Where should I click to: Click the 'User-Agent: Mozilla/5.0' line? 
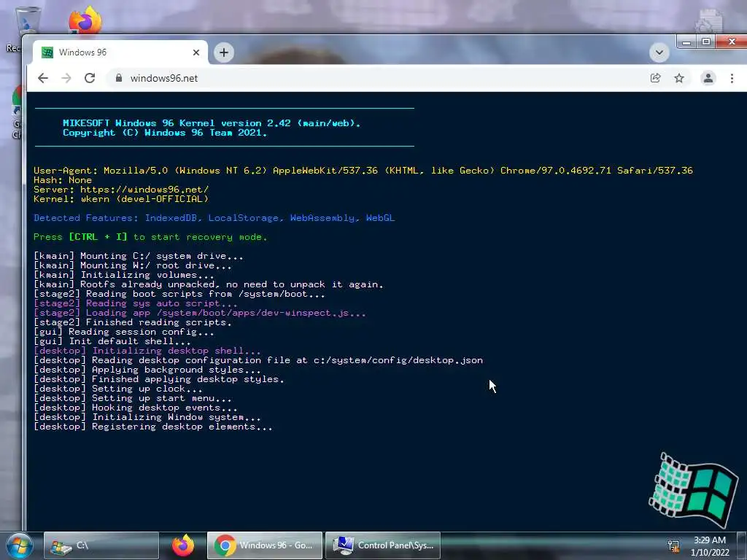363,171
